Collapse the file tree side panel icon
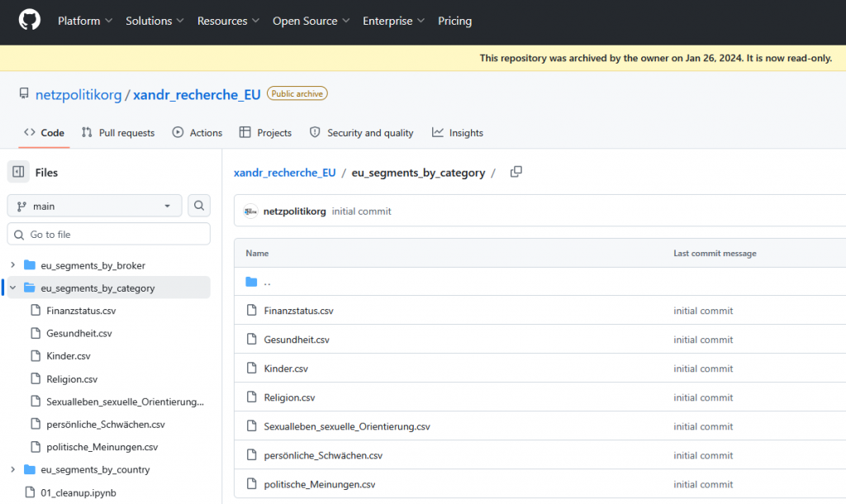The height and width of the screenshot is (504, 846). tap(18, 172)
